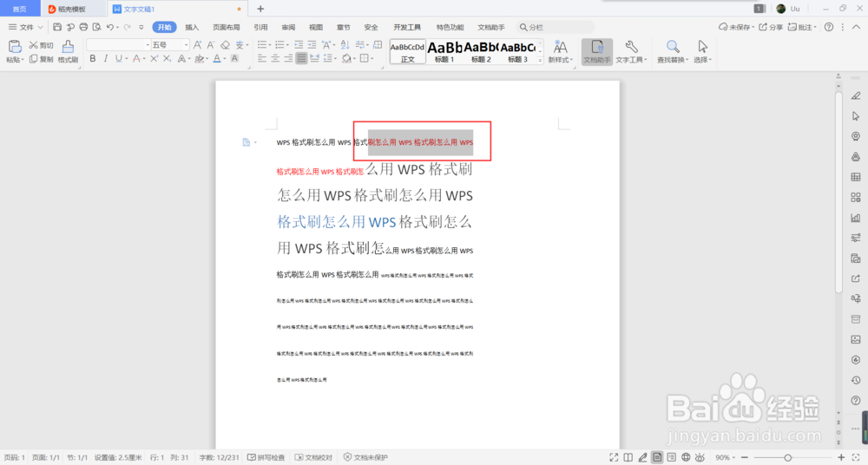The width and height of the screenshot is (868, 465).
Task: Click the Copy (复制) button
Action: (42, 59)
